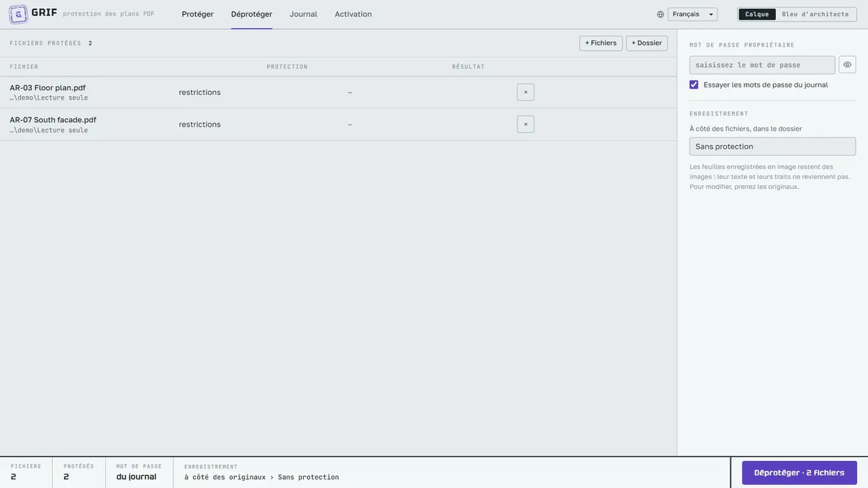Uncheck 'Essayer les mots de passe du journal'

tap(694, 85)
